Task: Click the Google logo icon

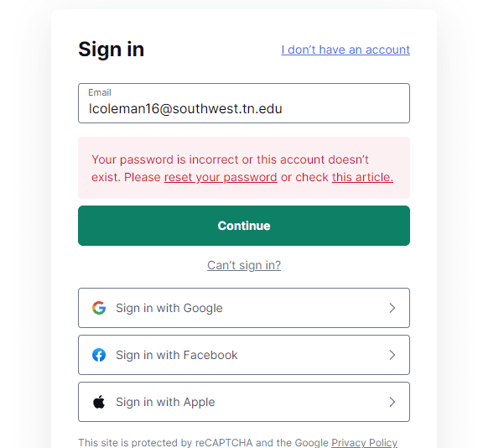Action: (x=99, y=308)
